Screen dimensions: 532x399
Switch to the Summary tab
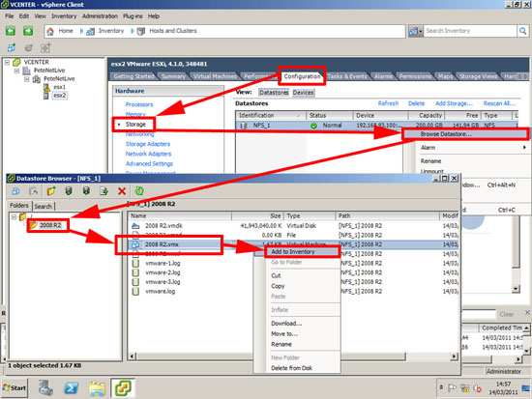173,76
